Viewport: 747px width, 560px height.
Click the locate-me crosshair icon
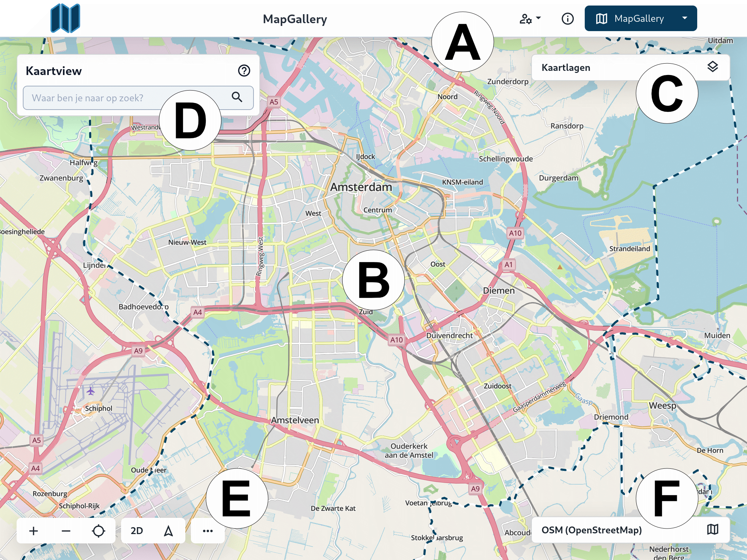tap(99, 531)
